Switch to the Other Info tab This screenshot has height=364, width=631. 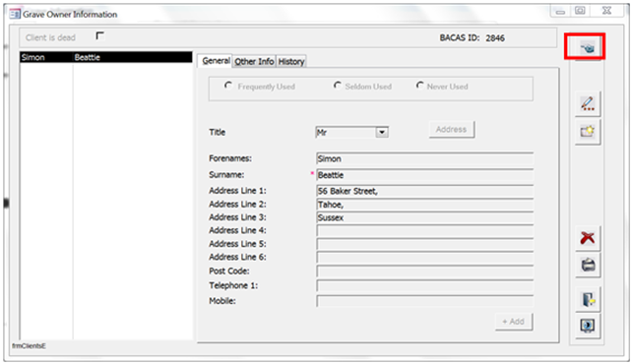point(254,61)
